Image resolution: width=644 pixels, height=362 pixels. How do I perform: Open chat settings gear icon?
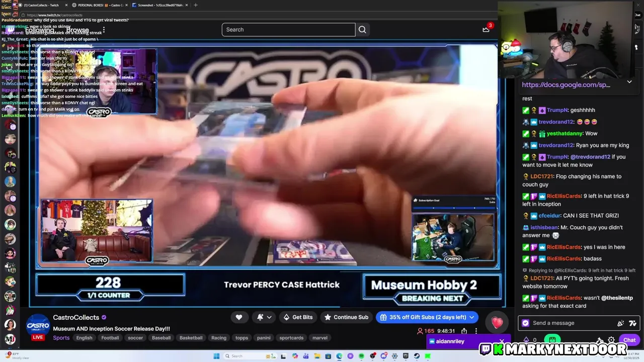point(611,340)
